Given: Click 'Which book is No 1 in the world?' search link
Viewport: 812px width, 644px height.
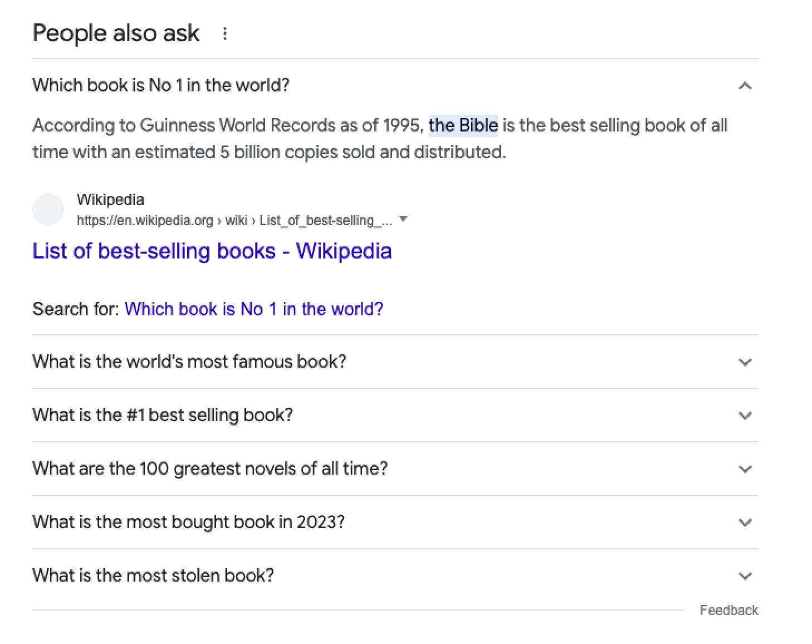Looking at the screenshot, I should coord(254,309).
